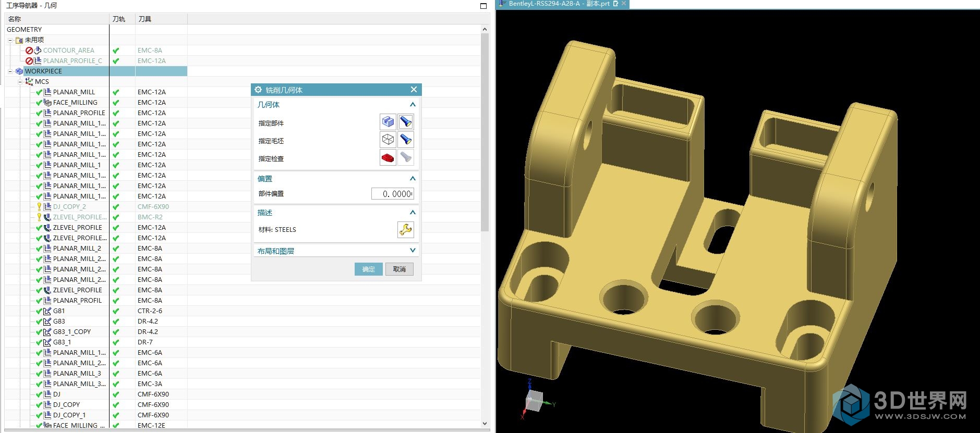This screenshot has height=433, width=980.
Task: Collapse the WORKPIECE tree node
Action: tap(10, 71)
